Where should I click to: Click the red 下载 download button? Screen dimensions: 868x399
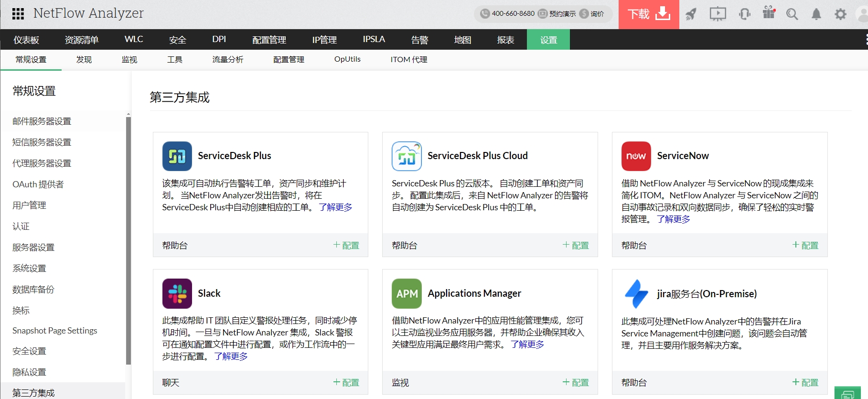(x=648, y=14)
